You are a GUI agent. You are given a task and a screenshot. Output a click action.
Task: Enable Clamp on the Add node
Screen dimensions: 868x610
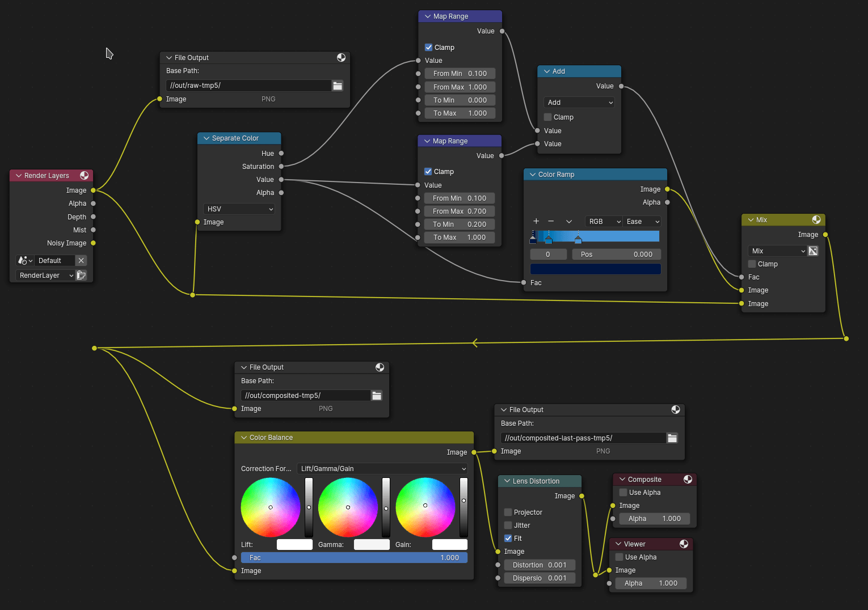[x=547, y=117]
